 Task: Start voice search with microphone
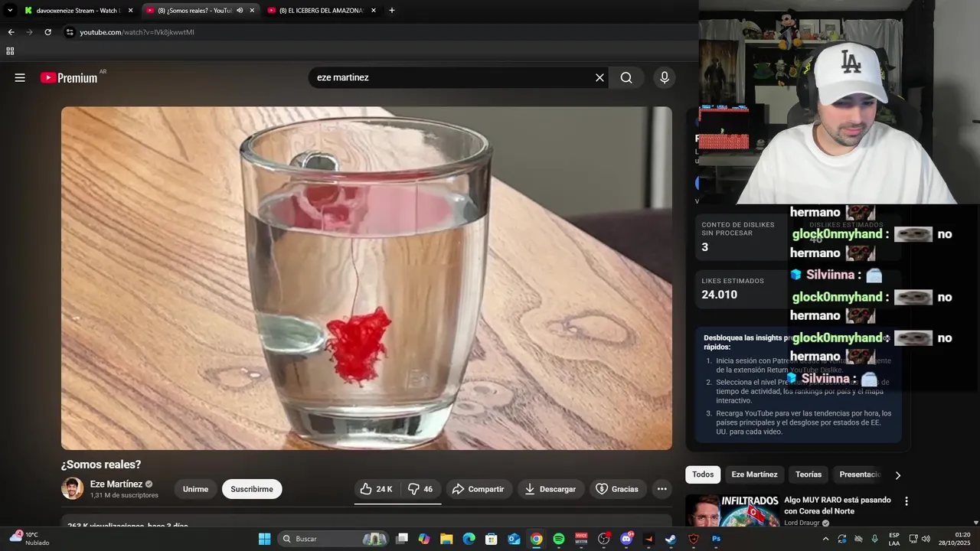664,77
